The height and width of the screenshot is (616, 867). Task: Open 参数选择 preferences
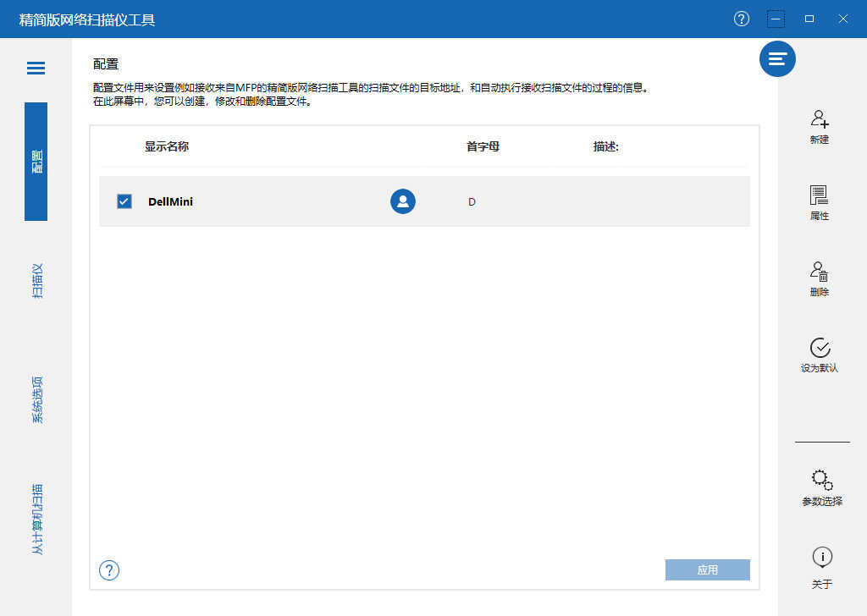coord(821,488)
